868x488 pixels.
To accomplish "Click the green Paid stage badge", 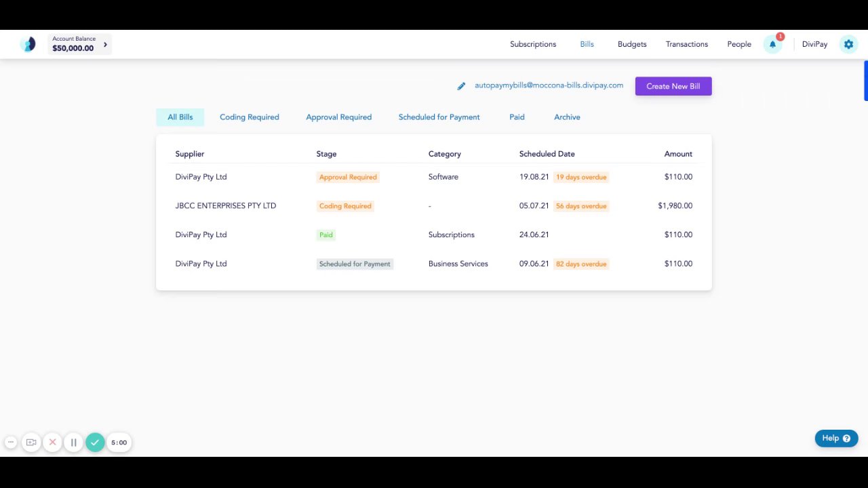I will tap(326, 235).
